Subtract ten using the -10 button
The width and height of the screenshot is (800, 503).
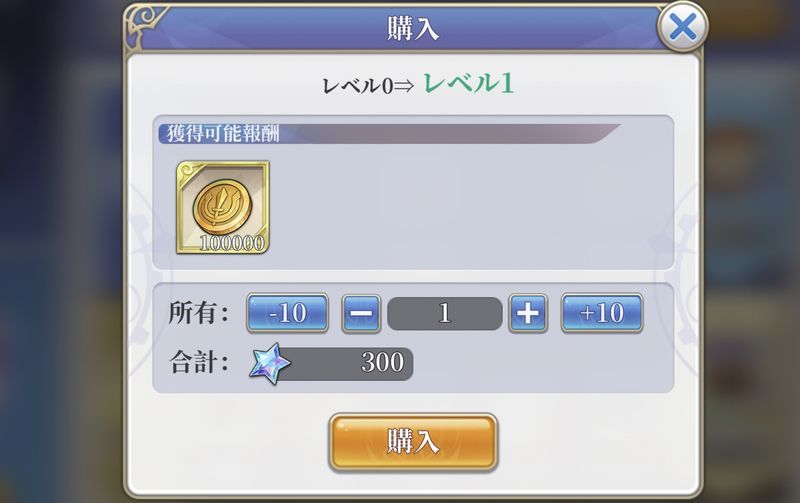coord(287,313)
